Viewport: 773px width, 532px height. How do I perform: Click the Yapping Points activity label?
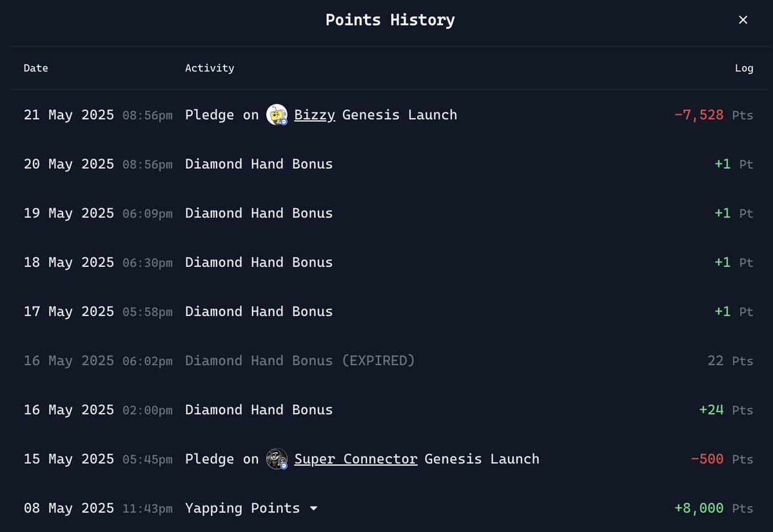tap(242, 508)
